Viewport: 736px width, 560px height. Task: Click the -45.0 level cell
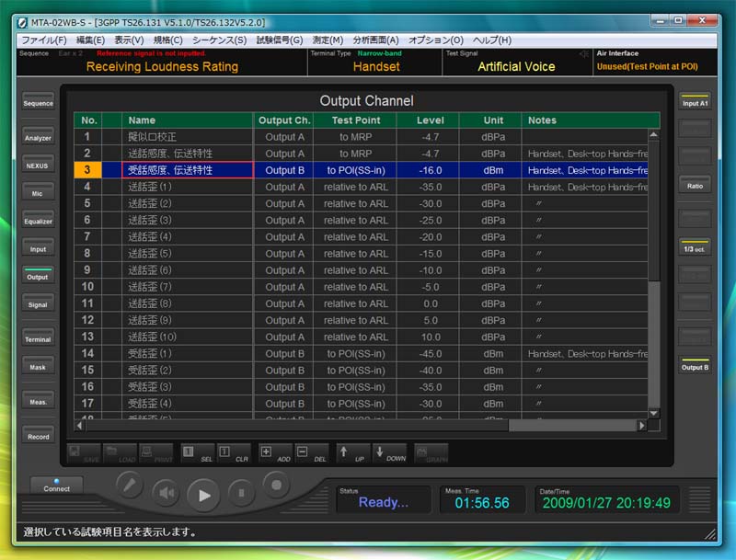click(430, 354)
